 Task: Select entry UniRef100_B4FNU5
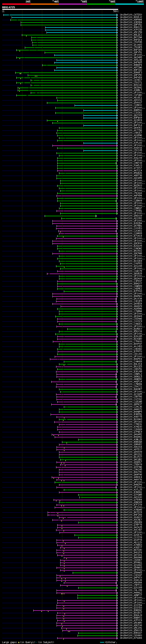[x=131, y=63]
